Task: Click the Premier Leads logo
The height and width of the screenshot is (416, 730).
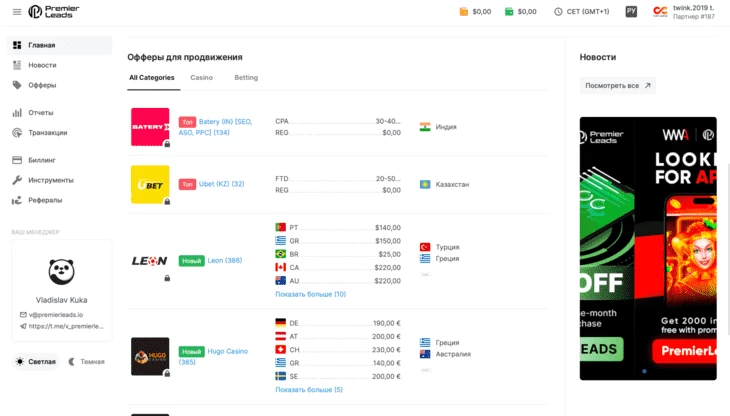Action: [54, 12]
